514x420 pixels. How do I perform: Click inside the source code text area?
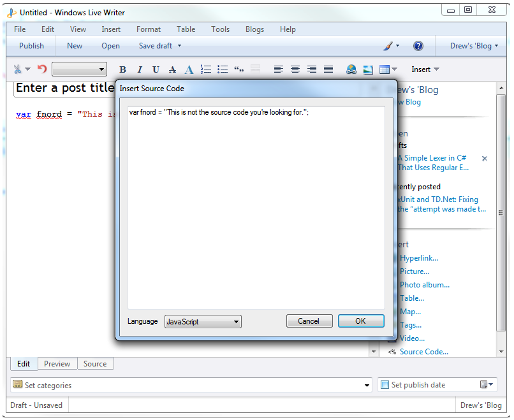(x=256, y=208)
